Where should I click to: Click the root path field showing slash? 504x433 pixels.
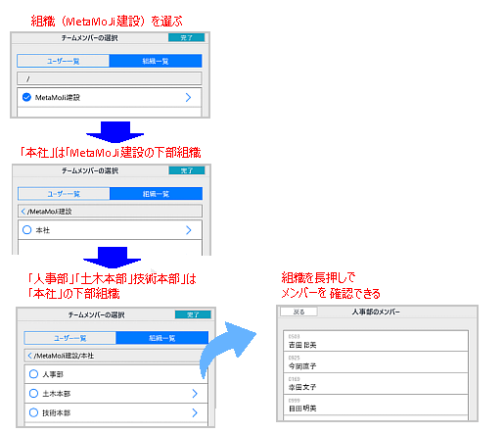tap(110, 78)
